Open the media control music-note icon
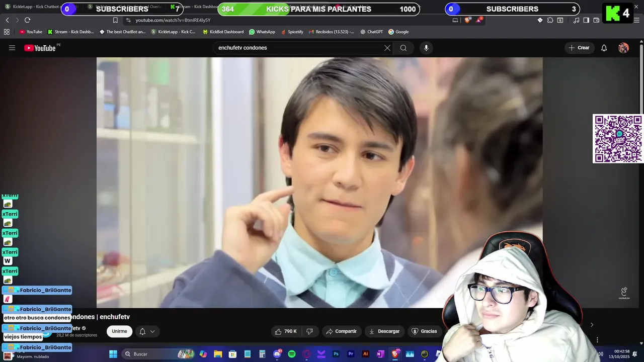Screen dimensions: 644x362 click(x=577, y=20)
